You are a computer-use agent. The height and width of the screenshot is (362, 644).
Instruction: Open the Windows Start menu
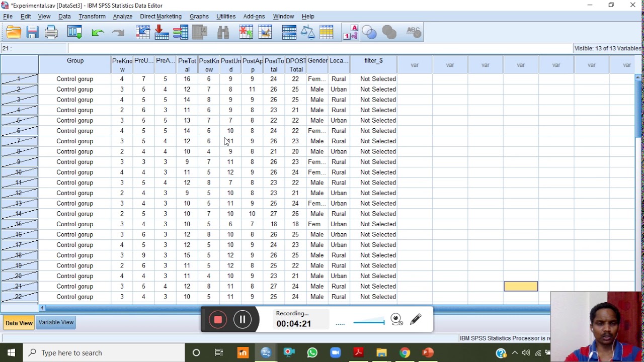[x=12, y=352]
